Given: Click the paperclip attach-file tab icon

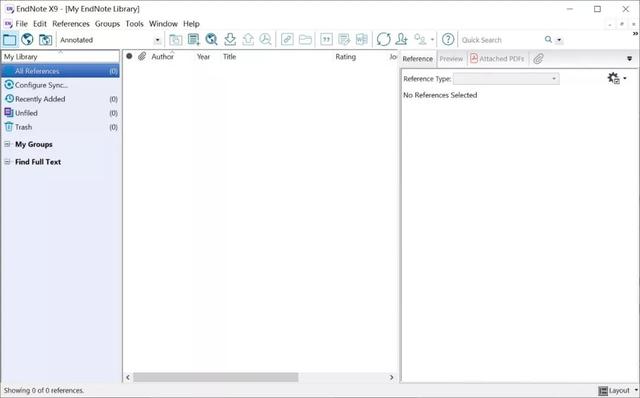Looking at the screenshot, I should [x=538, y=59].
